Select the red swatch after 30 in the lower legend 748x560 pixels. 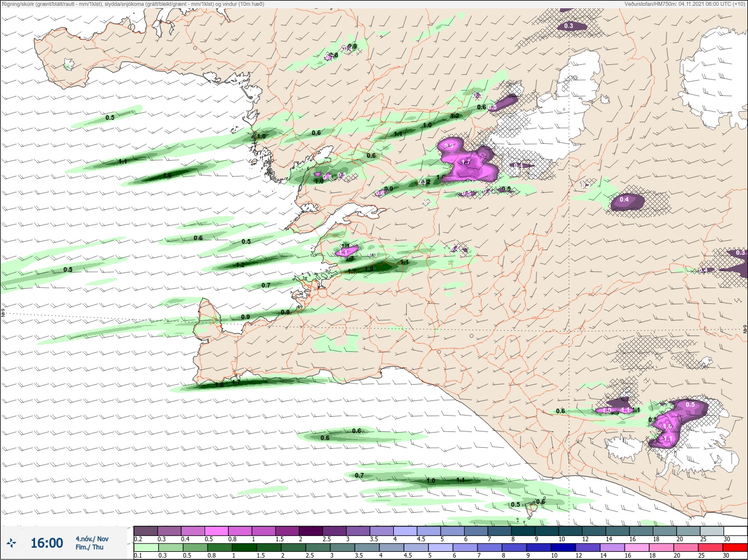pyautogui.click(x=736, y=547)
